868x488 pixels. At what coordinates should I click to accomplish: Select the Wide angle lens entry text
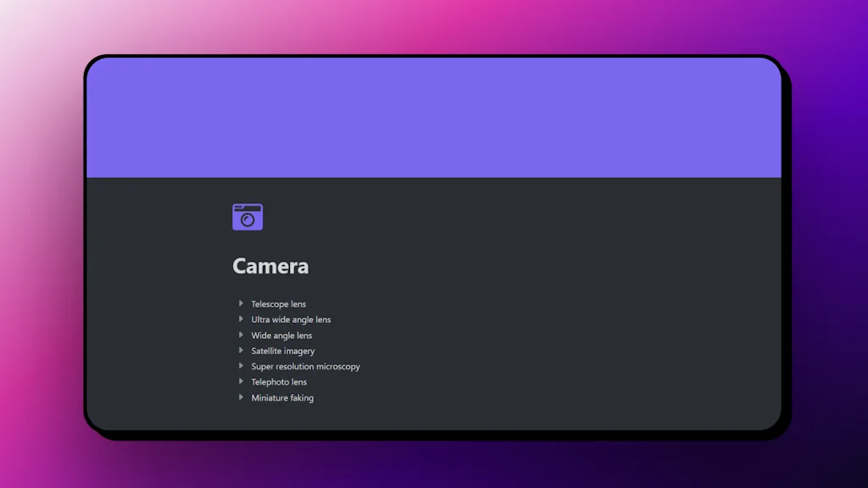pos(281,335)
